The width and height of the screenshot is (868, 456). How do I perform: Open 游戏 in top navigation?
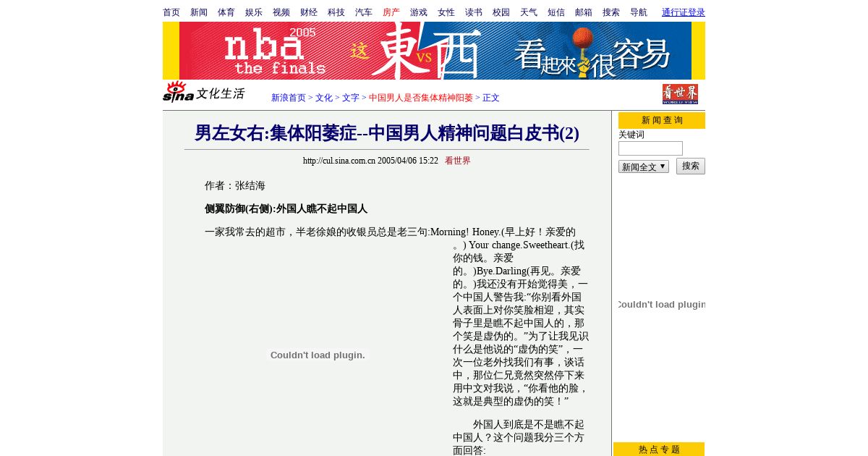coord(419,12)
